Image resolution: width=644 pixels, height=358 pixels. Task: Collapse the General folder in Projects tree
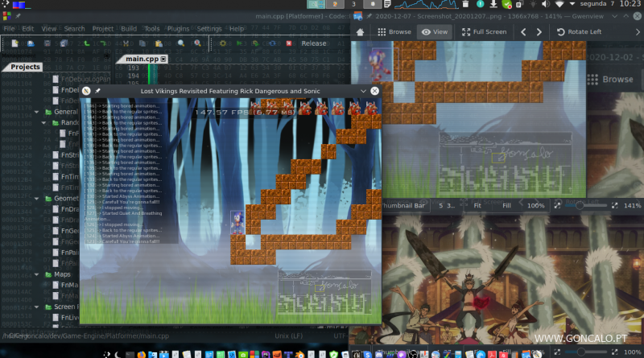[37, 112]
